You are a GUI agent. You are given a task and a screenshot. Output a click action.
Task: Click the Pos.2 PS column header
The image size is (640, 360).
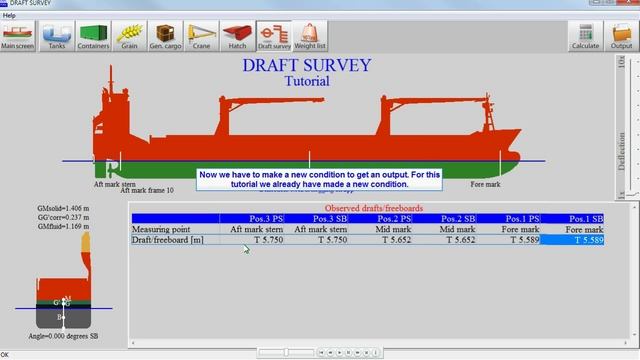[380, 219]
